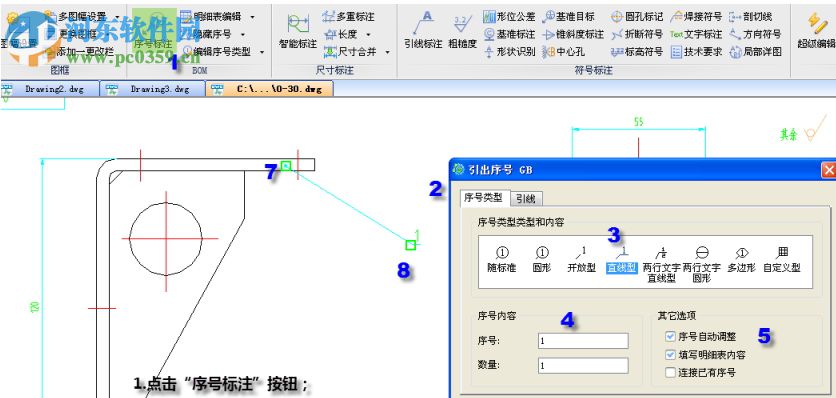Viewport: 836px width, 398px height.
Task: Expand the 多图幅设置 dropdown arrow
Action: [x=117, y=17]
